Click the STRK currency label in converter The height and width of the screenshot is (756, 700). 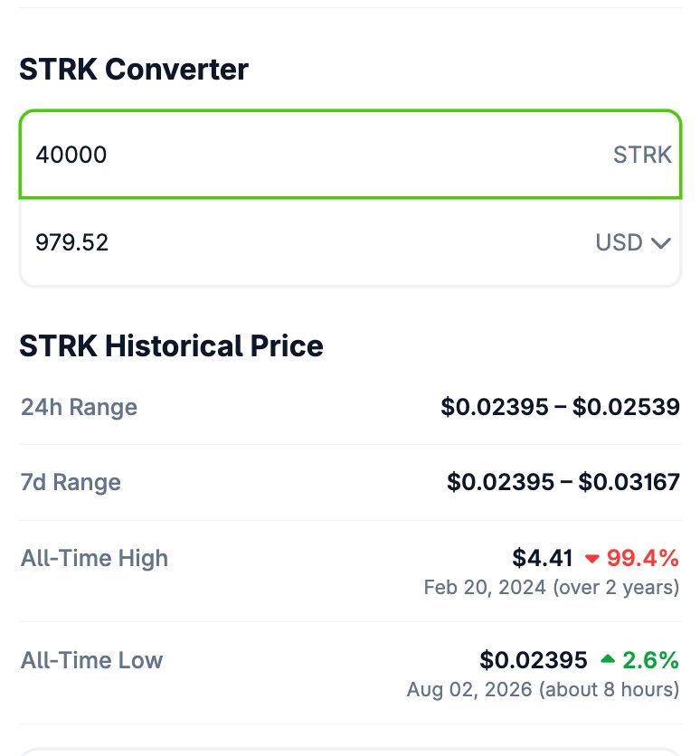click(642, 155)
